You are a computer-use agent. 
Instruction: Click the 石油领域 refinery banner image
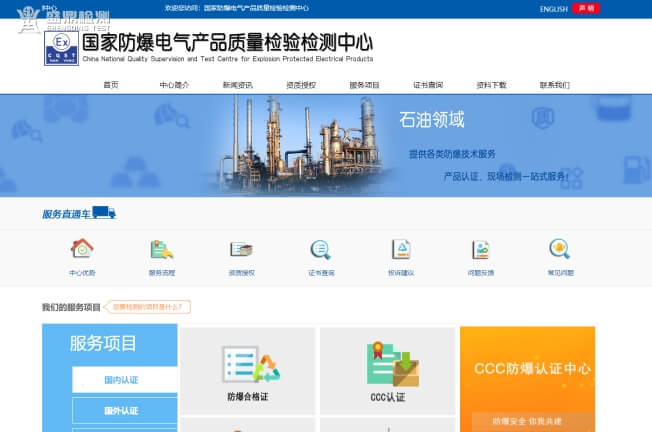[299, 145]
